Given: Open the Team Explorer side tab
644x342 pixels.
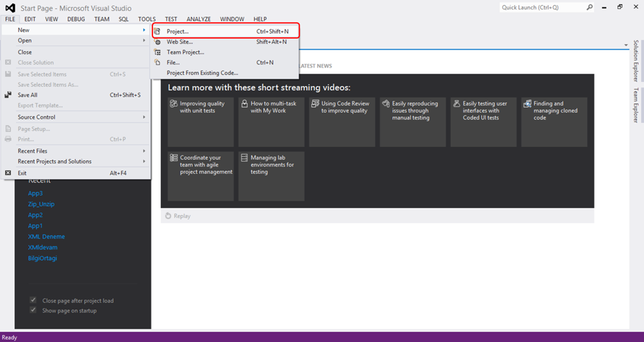Looking at the screenshot, I should tap(636, 105).
